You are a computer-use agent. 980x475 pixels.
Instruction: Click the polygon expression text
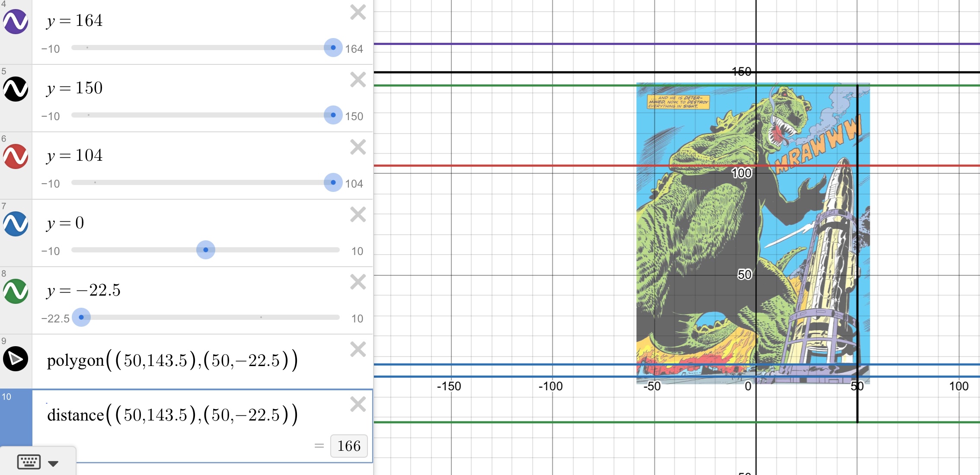172,360
